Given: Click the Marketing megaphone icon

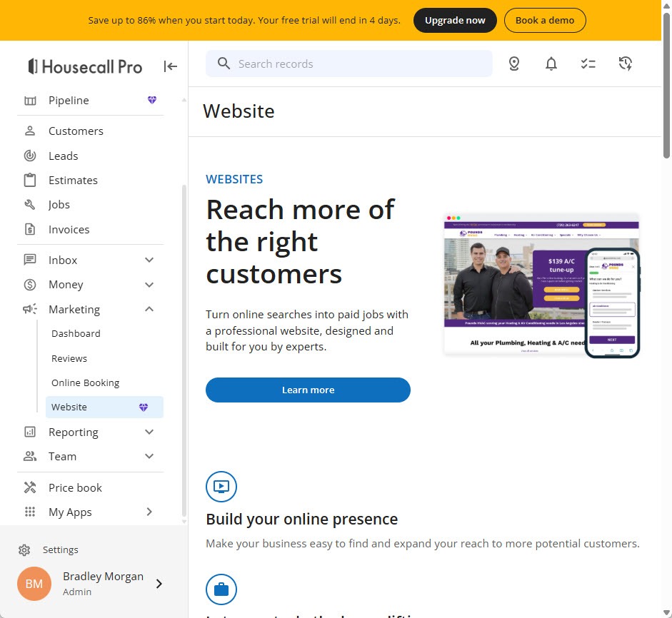Looking at the screenshot, I should pyautogui.click(x=30, y=309).
